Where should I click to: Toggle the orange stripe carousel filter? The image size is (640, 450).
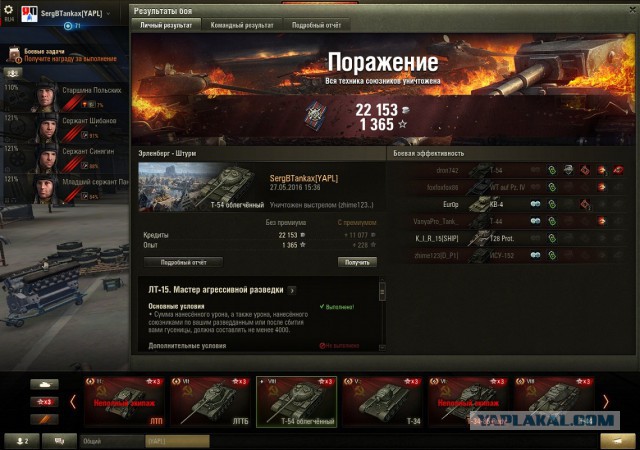(x=44, y=419)
